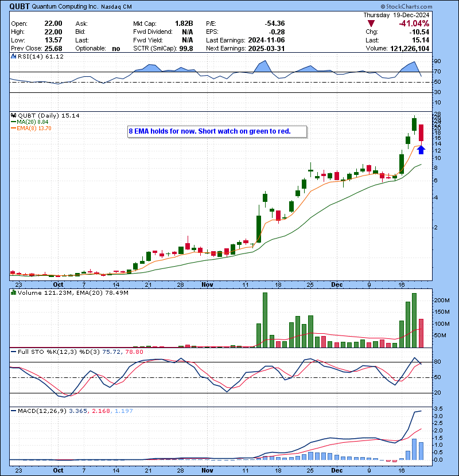Click the 80 level label on stochastic axis

[x=437, y=362]
